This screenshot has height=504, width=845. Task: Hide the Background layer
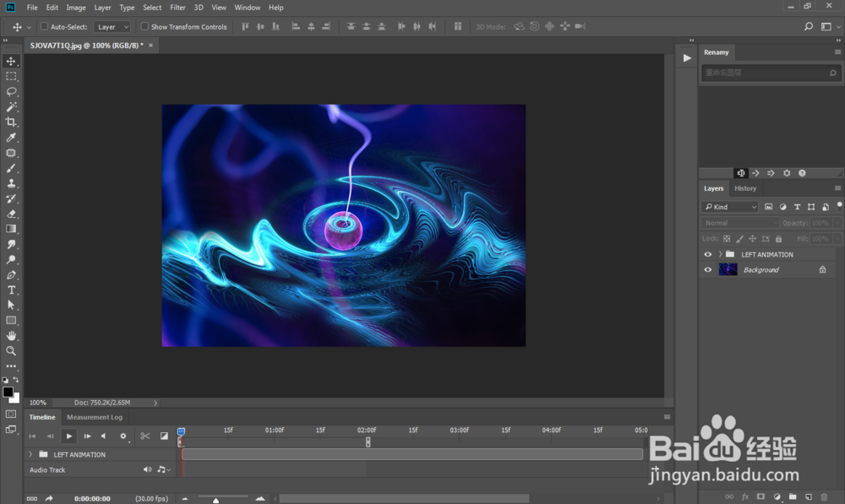click(708, 270)
